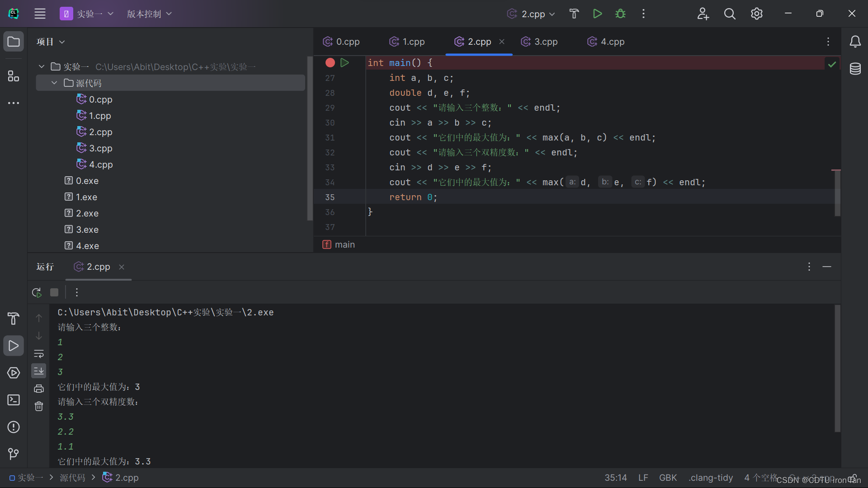Image resolution: width=868 pixels, height=488 pixels.
Task: Open the Database tool window
Action: 855,69
